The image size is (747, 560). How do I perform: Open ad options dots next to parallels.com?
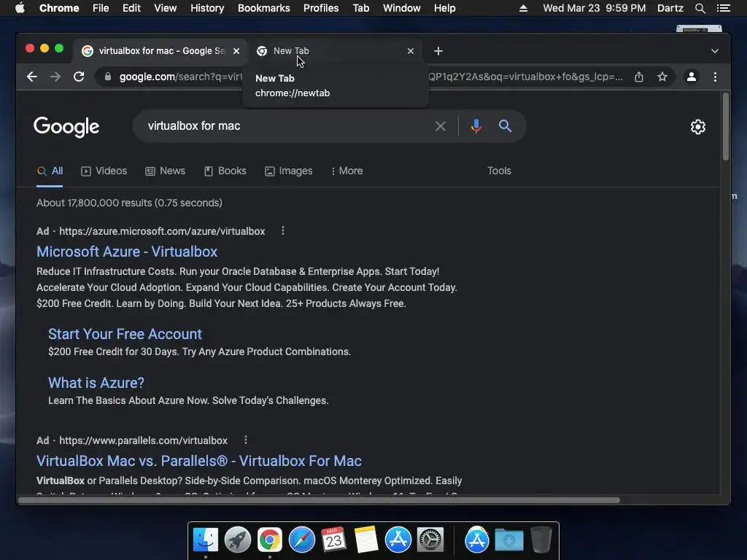246,440
